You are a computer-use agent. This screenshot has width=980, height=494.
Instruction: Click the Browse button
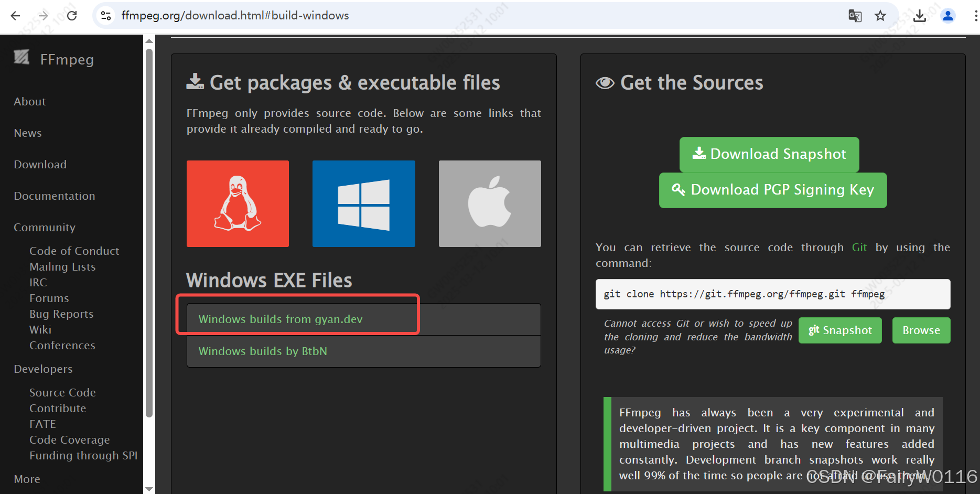pyautogui.click(x=921, y=330)
